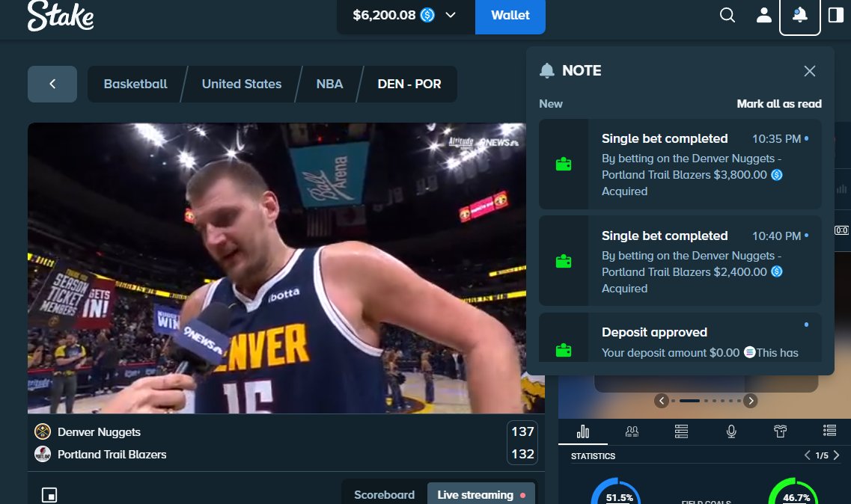
Task: Go to Basketball breadcrumb
Action: [135, 84]
